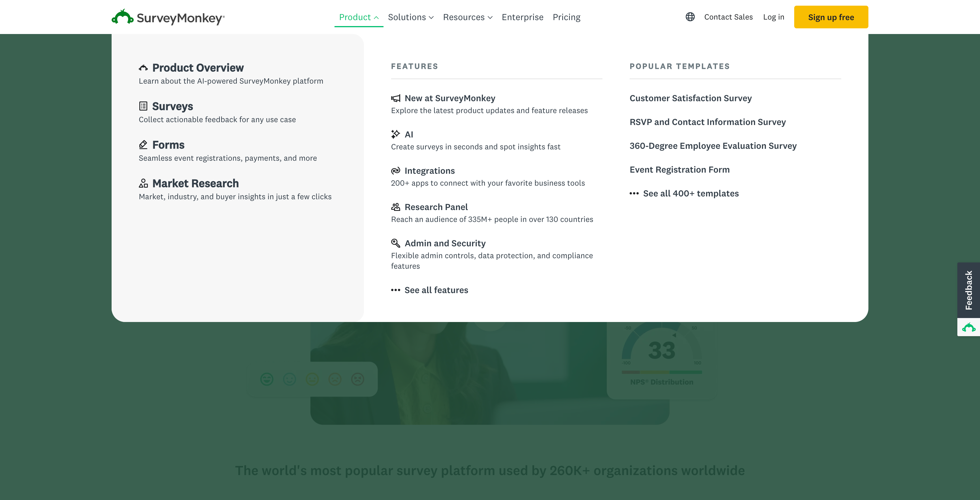Go to the Pricing page
Screen dimensions: 980x500
point(566,17)
